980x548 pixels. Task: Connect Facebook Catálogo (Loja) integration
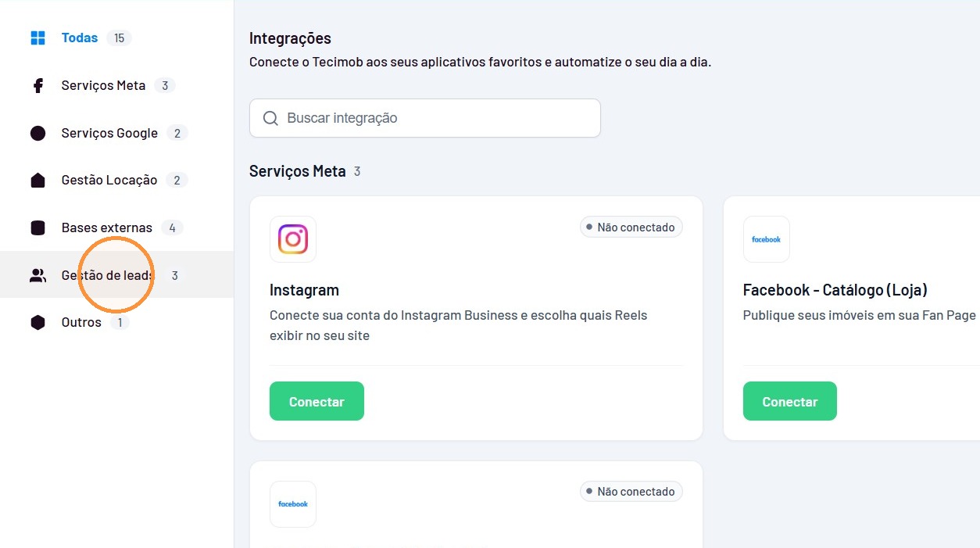(789, 401)
